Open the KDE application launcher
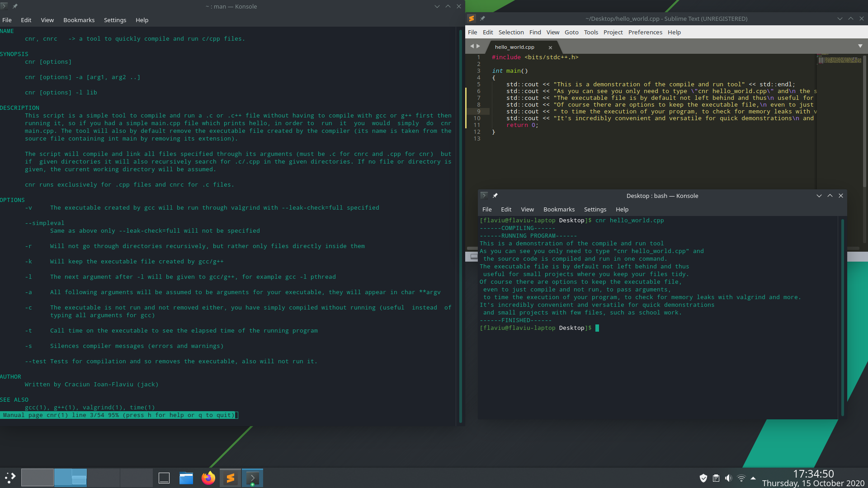Viewport: 868px width, 488px height. pyautogui.click(x=10, y=478)
